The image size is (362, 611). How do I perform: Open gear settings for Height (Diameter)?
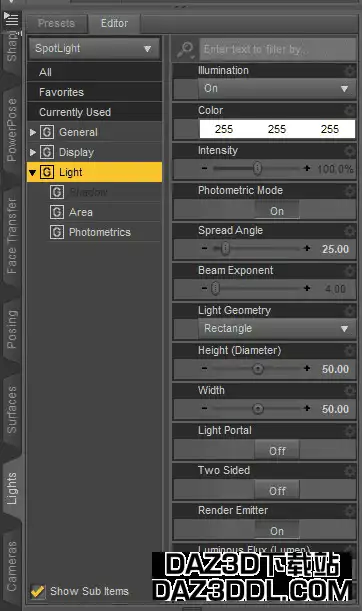pyautogui.click(x=350, y=351)
